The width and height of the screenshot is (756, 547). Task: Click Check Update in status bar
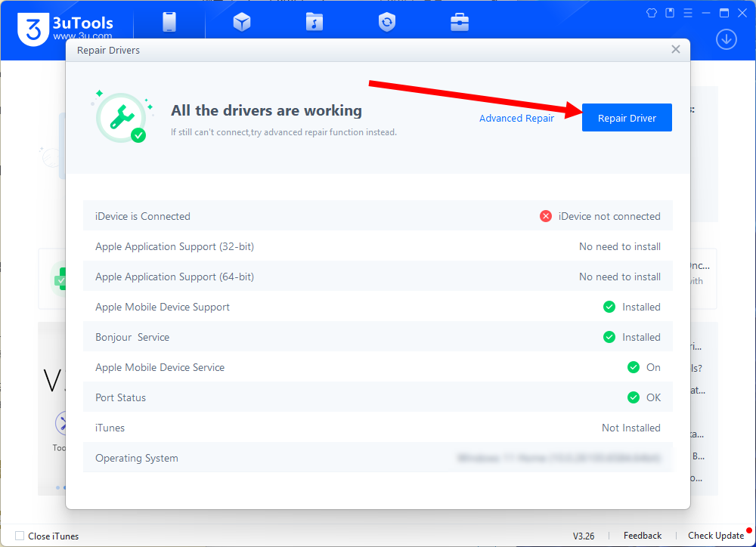tap(716, 536)
